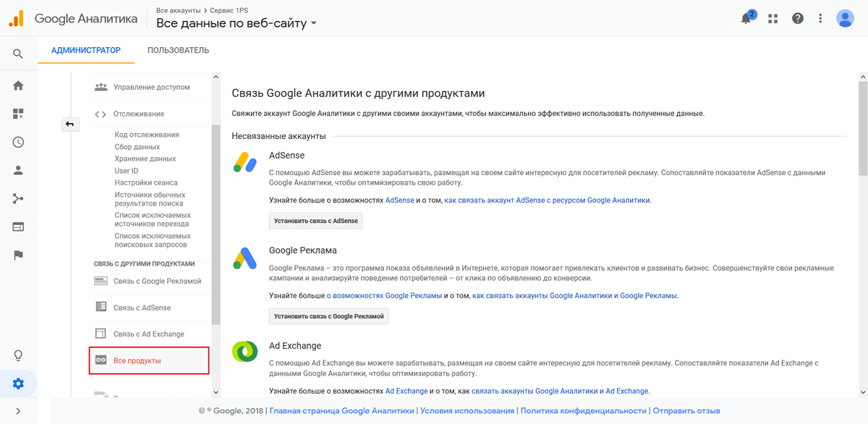This screenshot has width=868, height=424.
Task: Open the search icon in left sidebar
Action: point(18,54)
